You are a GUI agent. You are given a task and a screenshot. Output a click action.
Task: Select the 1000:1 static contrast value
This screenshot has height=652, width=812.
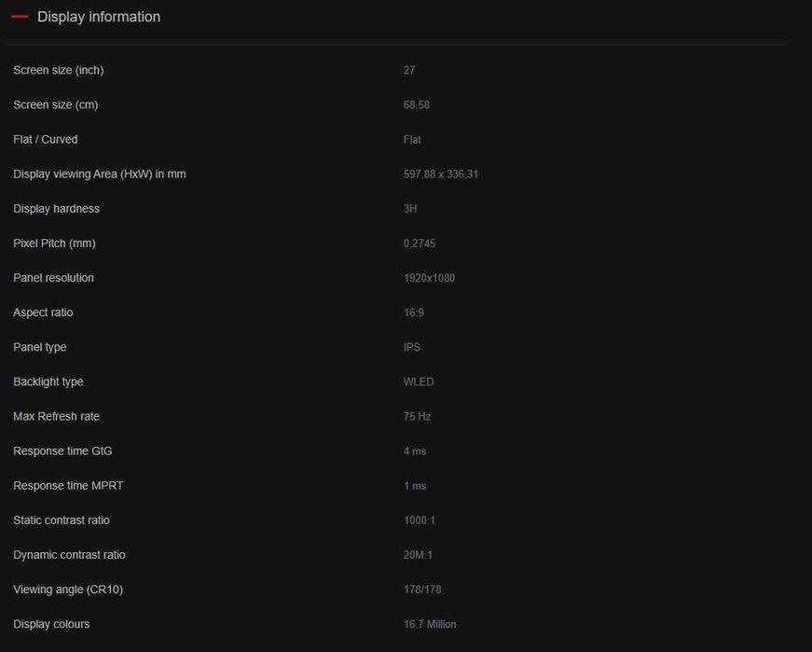pyautogui.click(x=420, y=520)
